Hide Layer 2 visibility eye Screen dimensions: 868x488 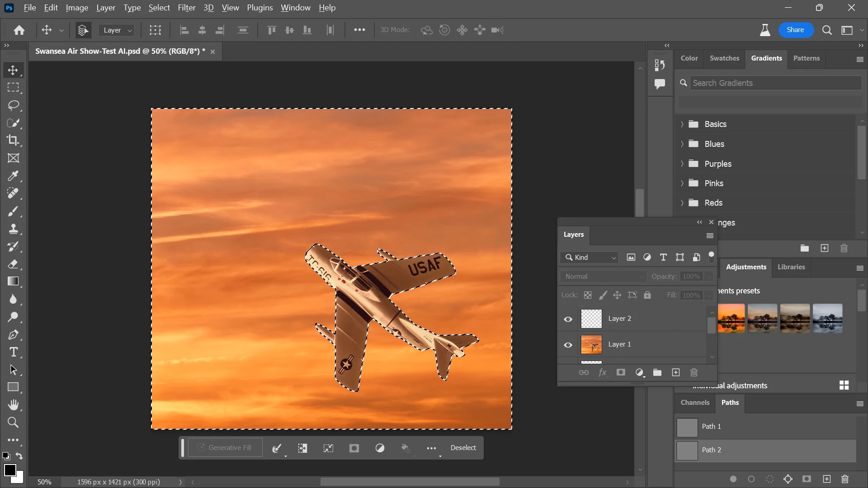tap(568, 319)
